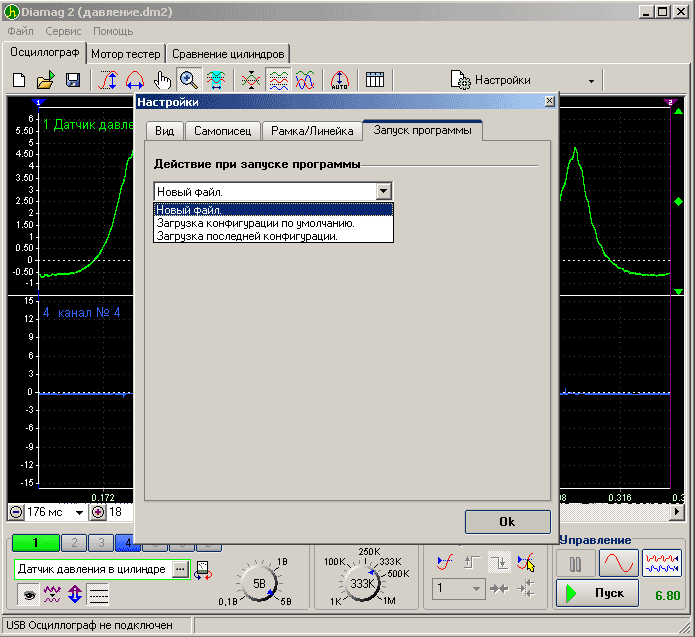This screenshot has width=695, height=637.
Task: Open the Файл menu
Action: (x=20, y=31)
